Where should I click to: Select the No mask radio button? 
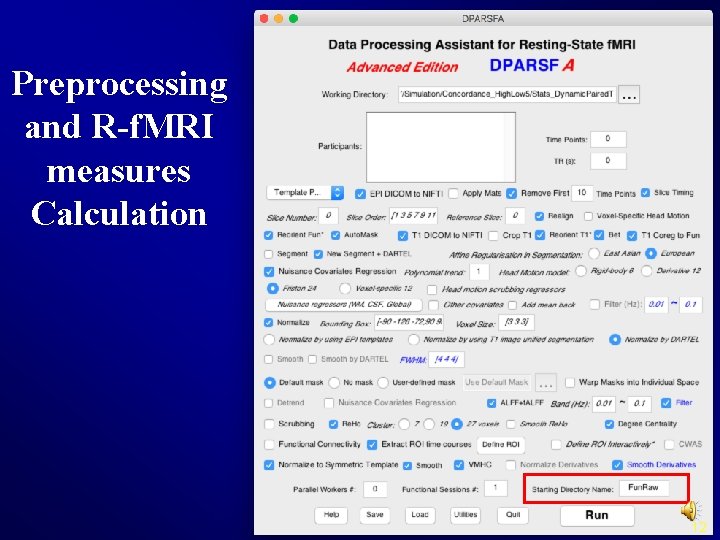(334, 382)
